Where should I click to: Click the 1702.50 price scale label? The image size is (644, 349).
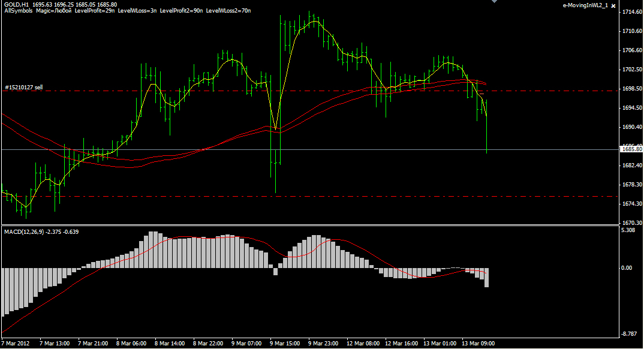(x=633, y=70)
